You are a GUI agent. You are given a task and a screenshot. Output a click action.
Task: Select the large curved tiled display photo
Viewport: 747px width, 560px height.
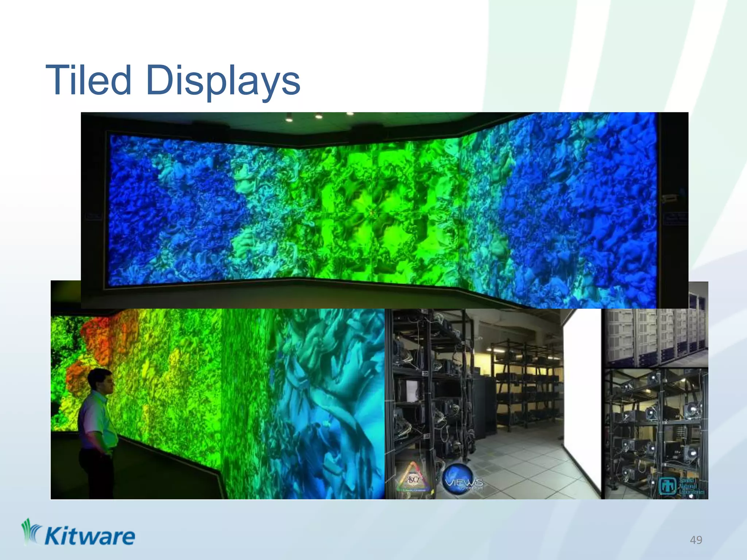coord(384,210)
